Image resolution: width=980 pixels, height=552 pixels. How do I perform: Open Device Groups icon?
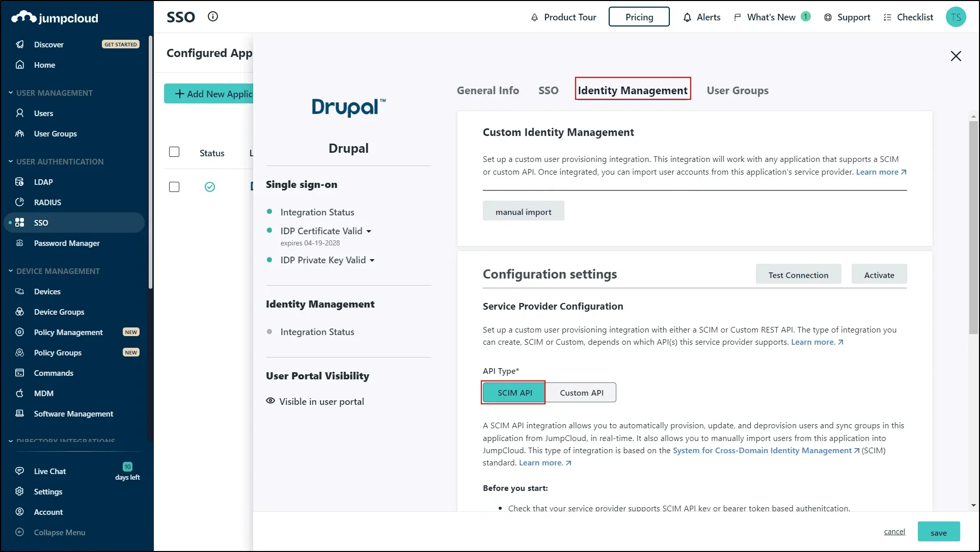pyautogui.click(x=20, y=312)
